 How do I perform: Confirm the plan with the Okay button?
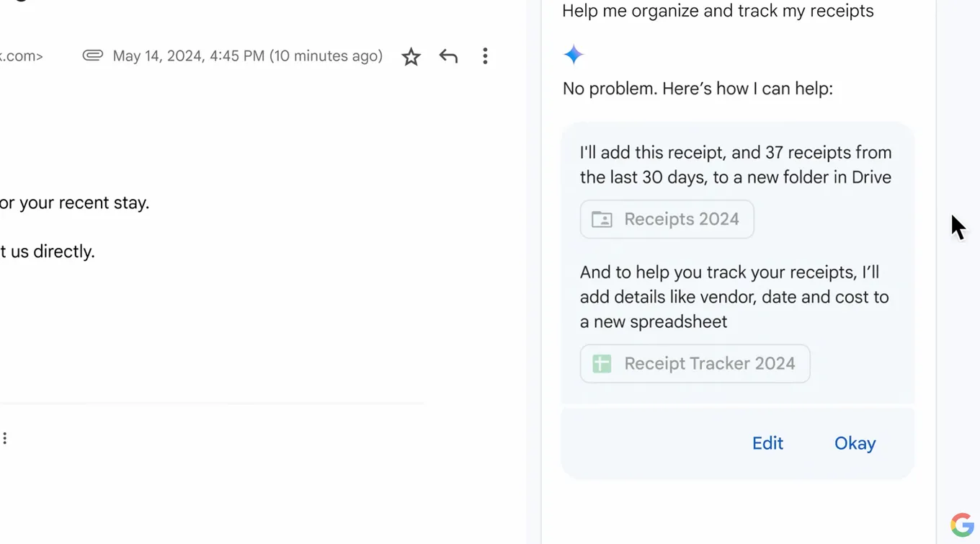point(855,443)
